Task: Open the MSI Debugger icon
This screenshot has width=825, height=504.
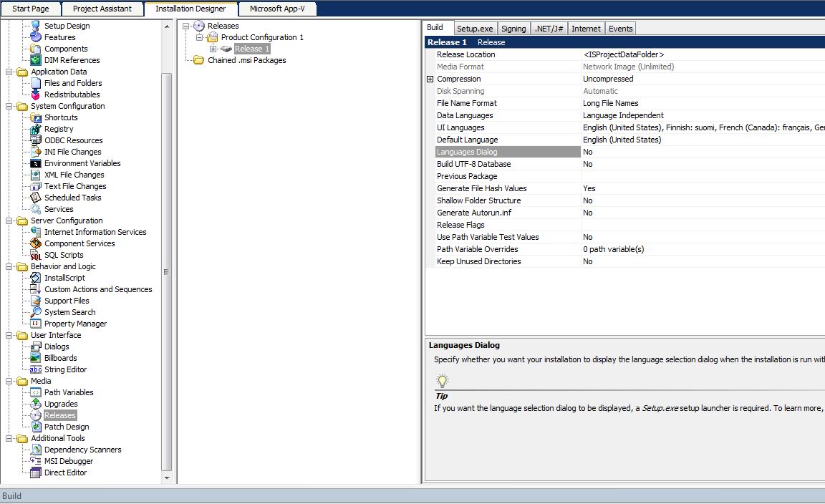Action: pyautogui.click(x=36, y=461)
